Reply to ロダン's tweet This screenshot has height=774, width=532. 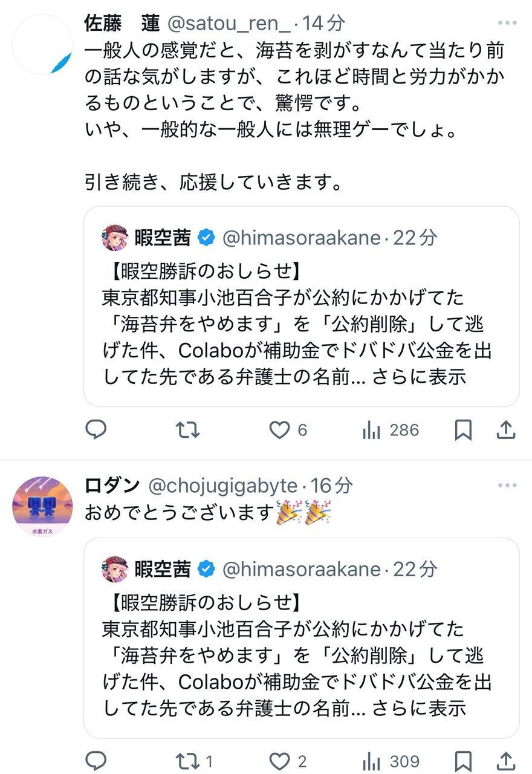click(96, 761)
